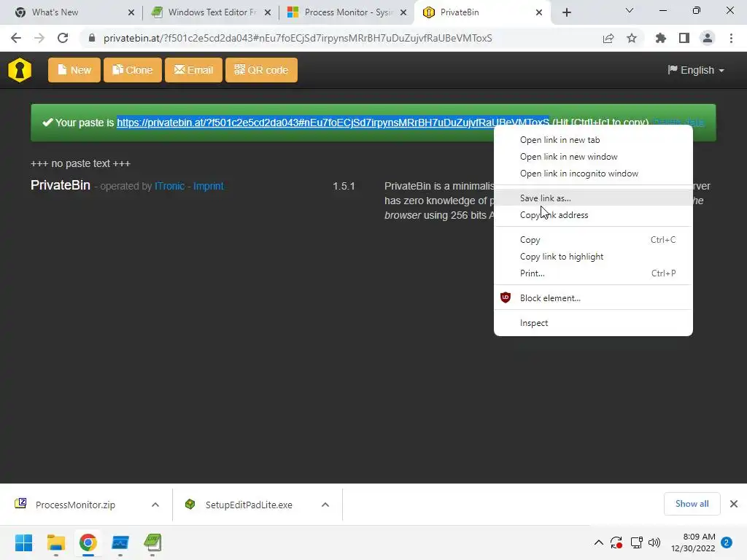Create a New paste

click(74, 70)
